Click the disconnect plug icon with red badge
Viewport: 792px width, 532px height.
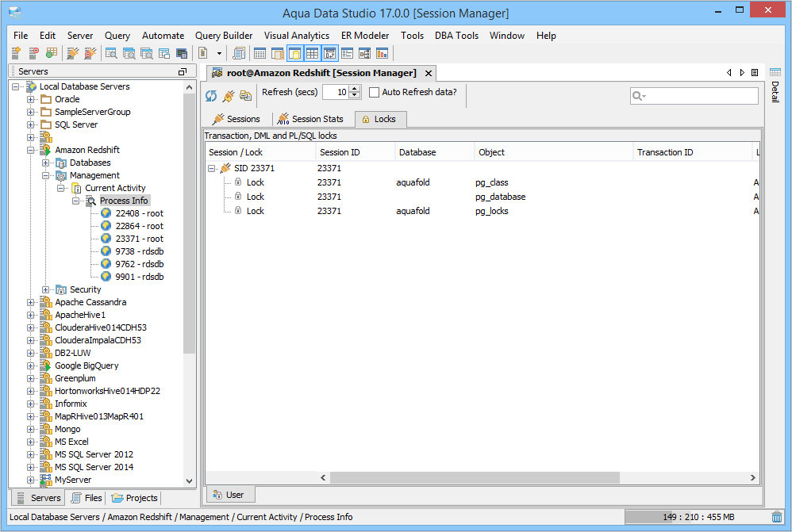coord(90,53)
